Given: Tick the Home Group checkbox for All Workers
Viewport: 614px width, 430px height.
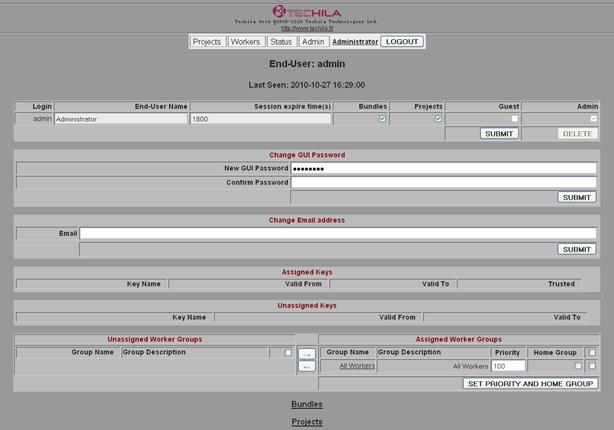Looking at the screenshot, I should [x=575, y=366].
